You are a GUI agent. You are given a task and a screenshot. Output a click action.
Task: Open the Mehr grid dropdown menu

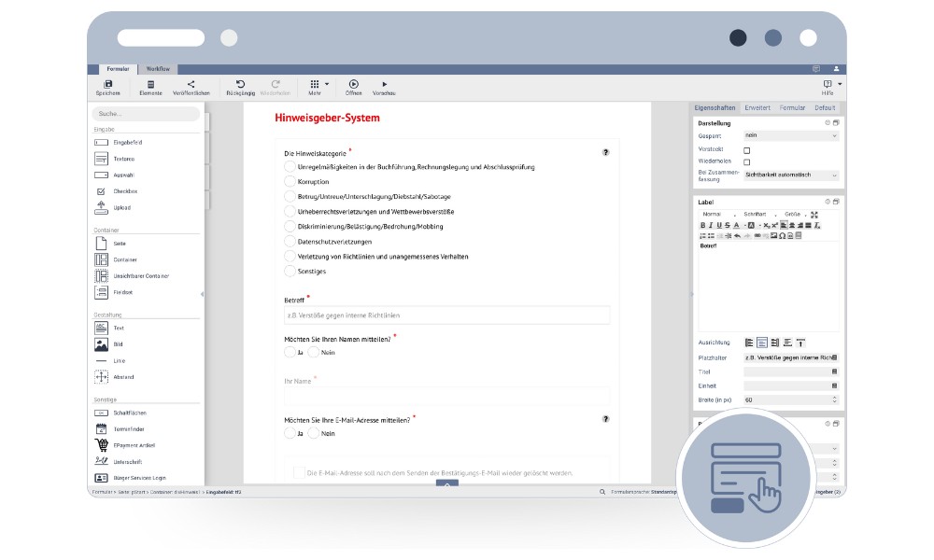[318, 85]
